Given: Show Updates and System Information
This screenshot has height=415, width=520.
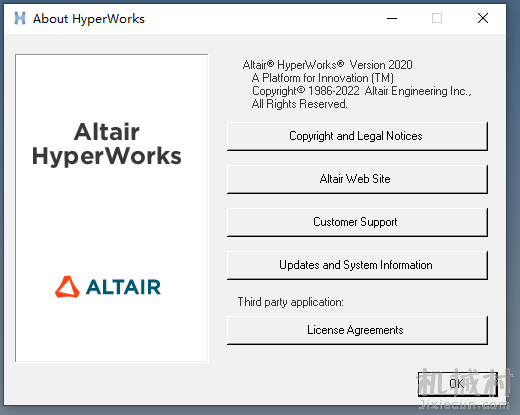Looking at the screenshot, I should point(357,265).
